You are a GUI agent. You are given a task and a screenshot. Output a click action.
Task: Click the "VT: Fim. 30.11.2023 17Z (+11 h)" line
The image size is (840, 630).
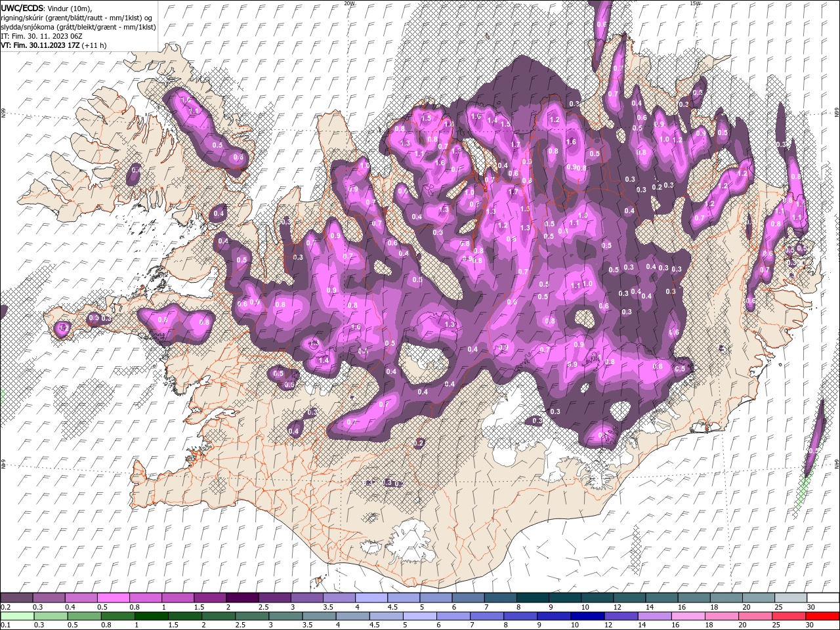tap(53, 45)
